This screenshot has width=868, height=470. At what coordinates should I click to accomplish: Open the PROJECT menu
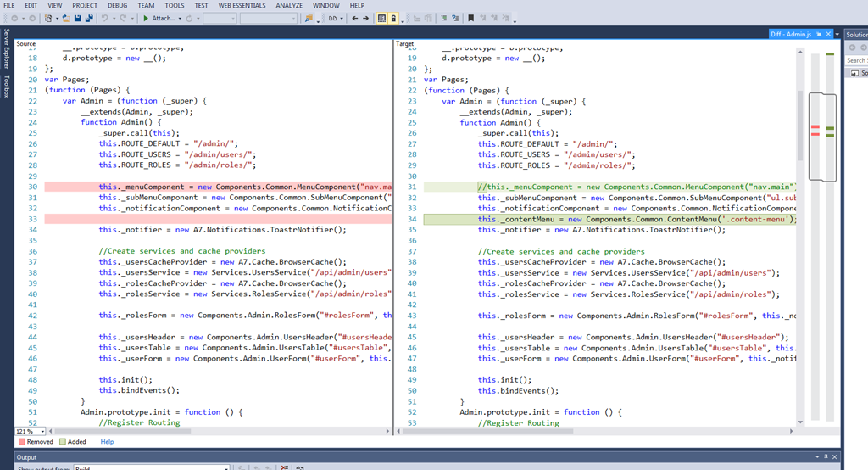pos(85,6)
